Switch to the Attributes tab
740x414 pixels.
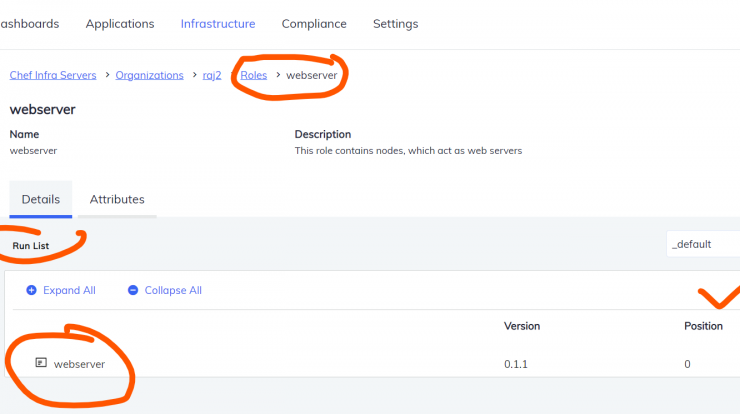pos(117,199)
